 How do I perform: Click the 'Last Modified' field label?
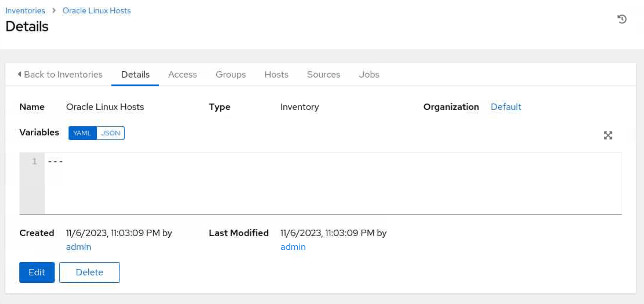point(239,233)
